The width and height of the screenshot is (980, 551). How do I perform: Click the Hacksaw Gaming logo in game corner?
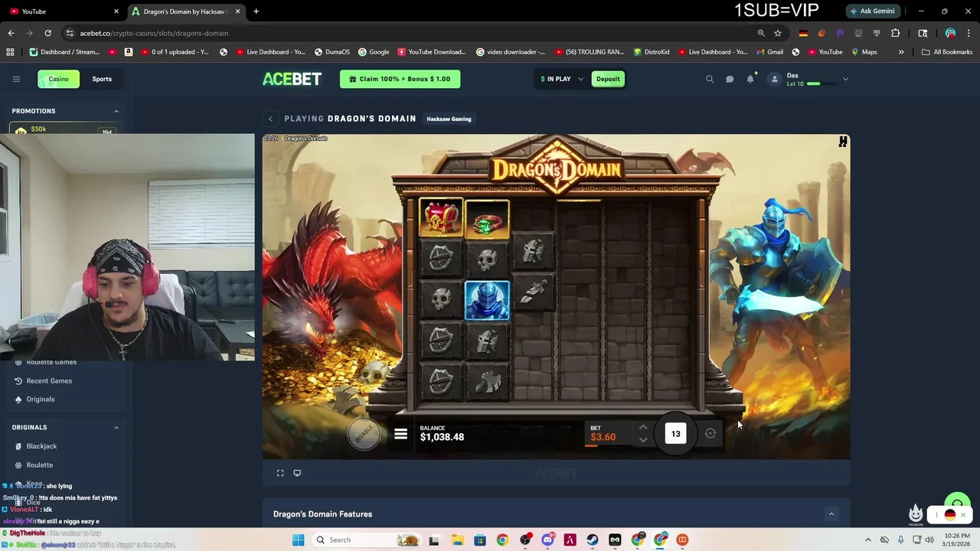[842, 142]
